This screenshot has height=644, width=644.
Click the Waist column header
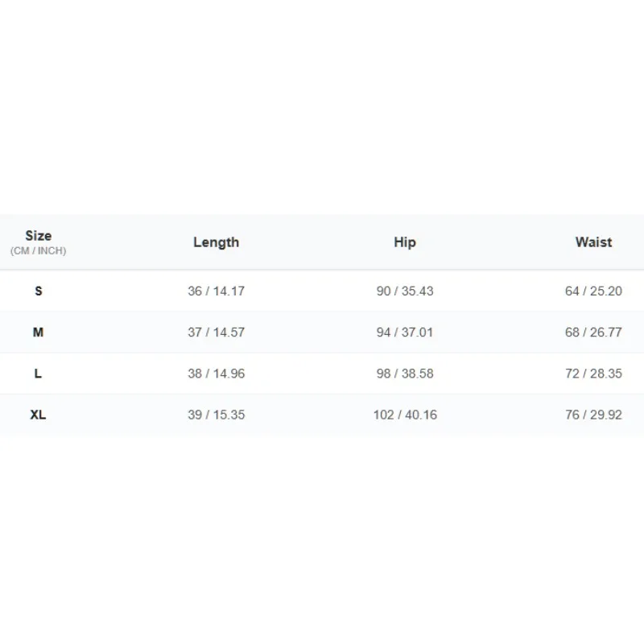pos(593,242)
